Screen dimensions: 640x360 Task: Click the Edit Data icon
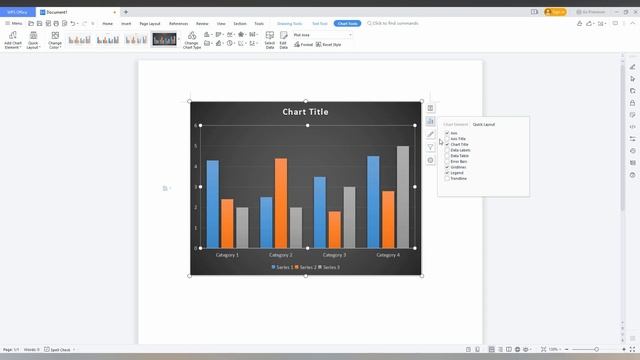[x=283, y=40]
